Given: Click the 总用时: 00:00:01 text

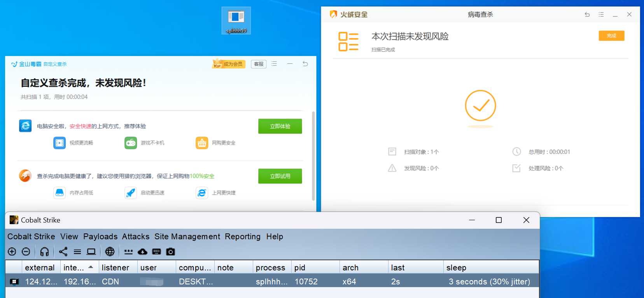Looking at the screenshot, I should [x=549, y=152].
